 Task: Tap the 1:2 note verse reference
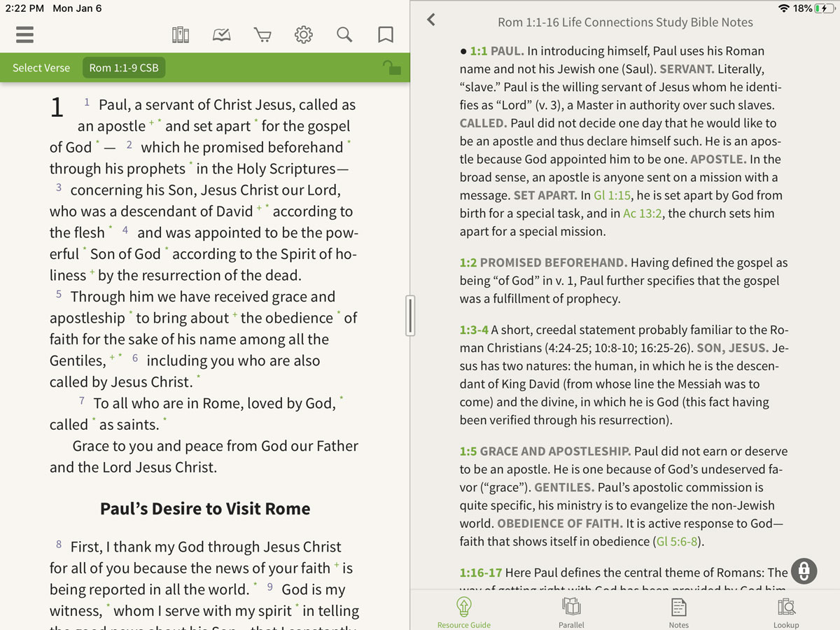coord(468,262)
